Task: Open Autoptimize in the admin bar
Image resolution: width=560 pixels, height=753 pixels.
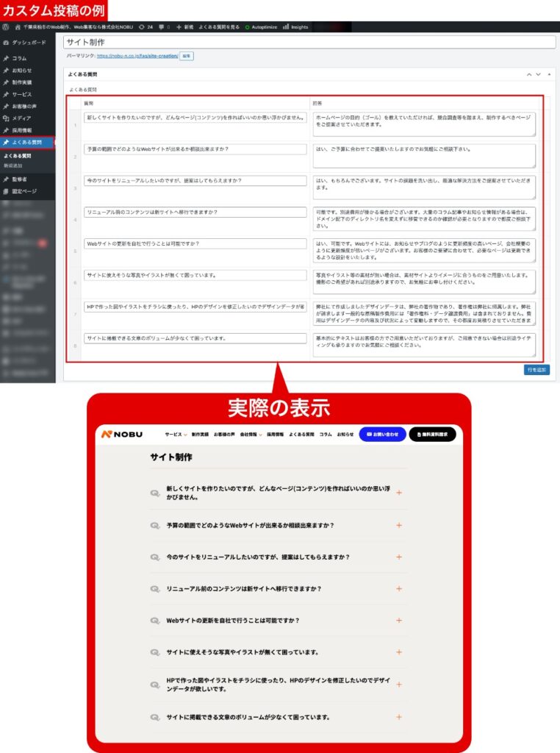Action: (261, 27)
